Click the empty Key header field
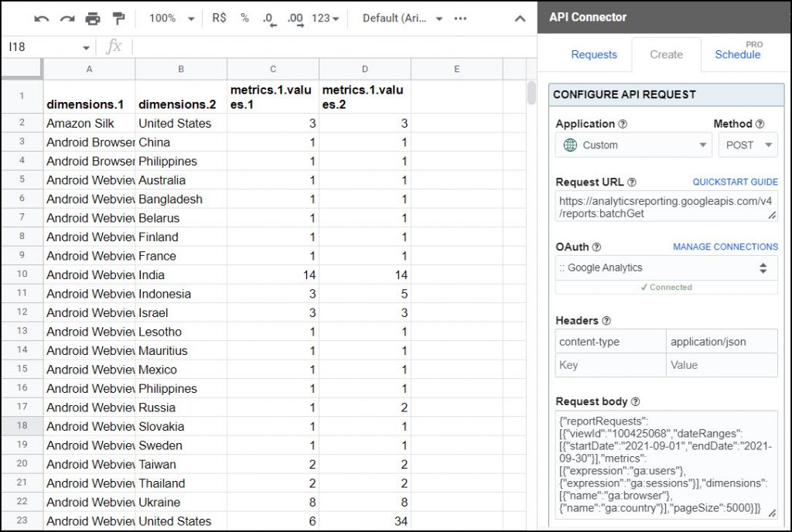 (611, 365)
